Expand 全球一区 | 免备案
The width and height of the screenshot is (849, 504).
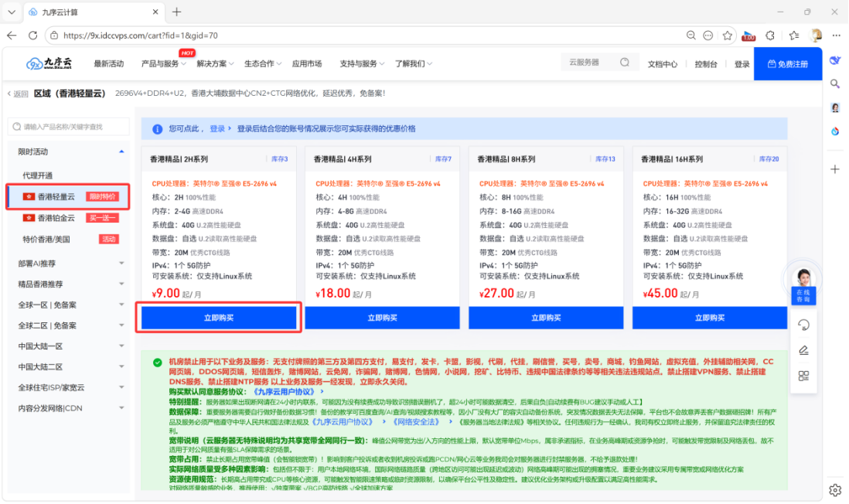pos(69,305)
